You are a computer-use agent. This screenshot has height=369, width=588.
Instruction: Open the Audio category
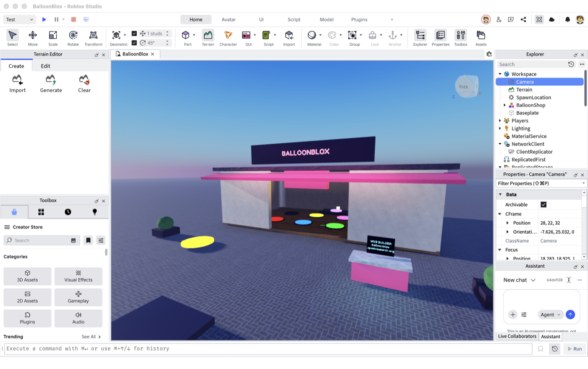click(x=78, y=318)
